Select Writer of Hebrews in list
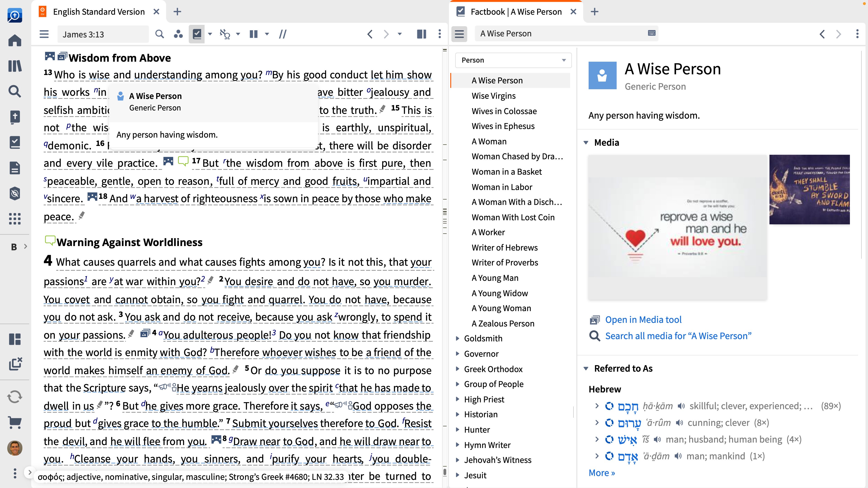868x488 pixels. pos(505,248)
